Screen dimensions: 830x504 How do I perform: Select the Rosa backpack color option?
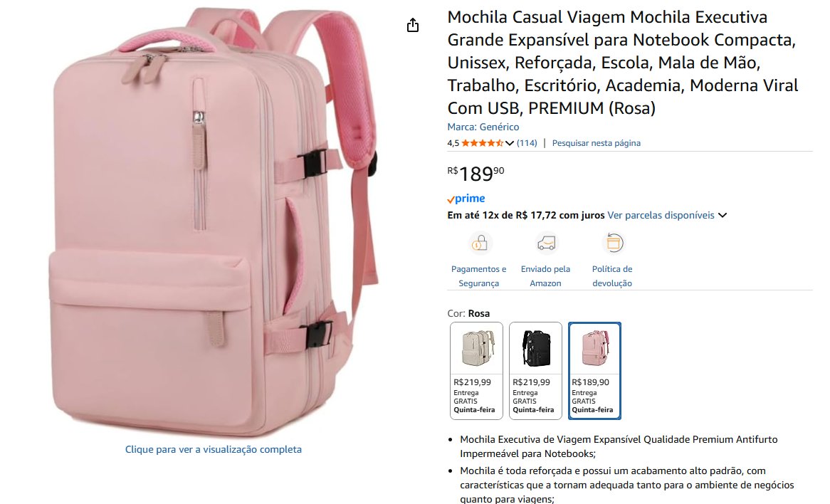(594, 371)
